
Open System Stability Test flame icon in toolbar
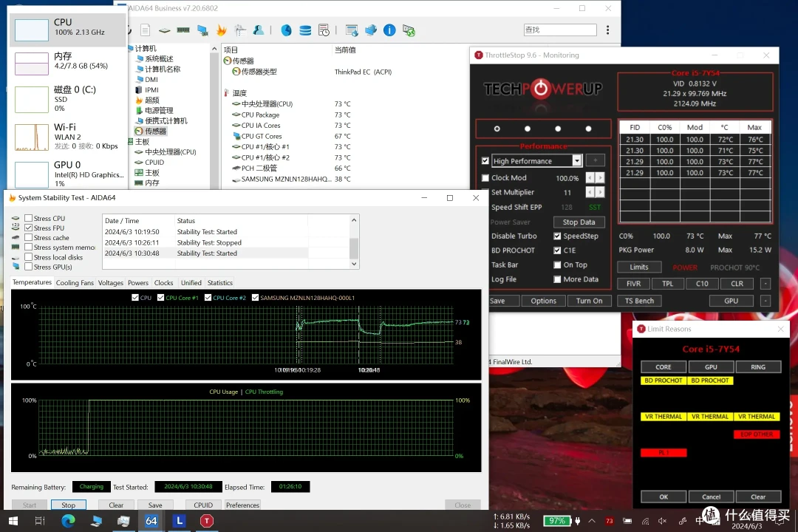(x=222, y=30)
